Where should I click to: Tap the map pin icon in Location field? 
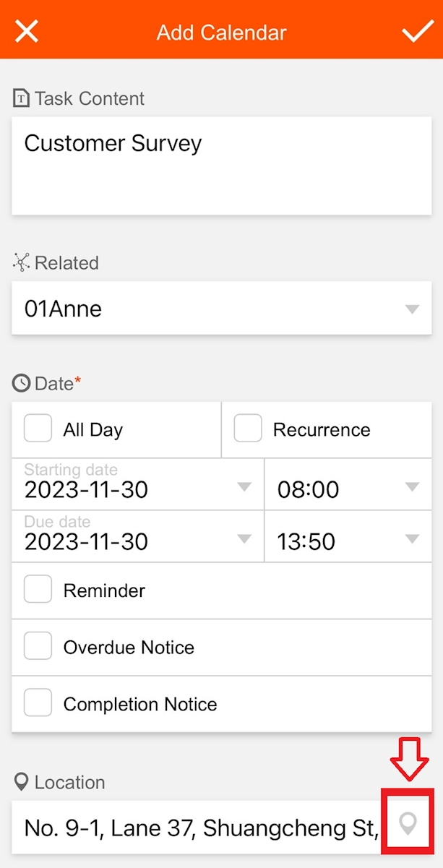pos(409,824)
